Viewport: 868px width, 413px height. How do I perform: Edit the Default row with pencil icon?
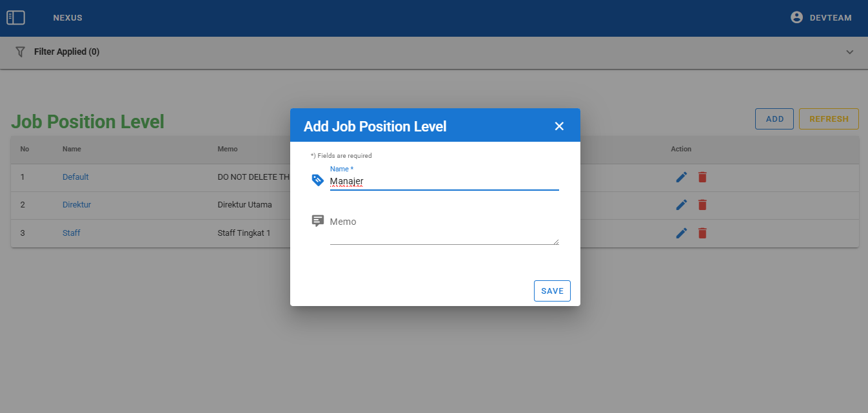coord(682,177)
